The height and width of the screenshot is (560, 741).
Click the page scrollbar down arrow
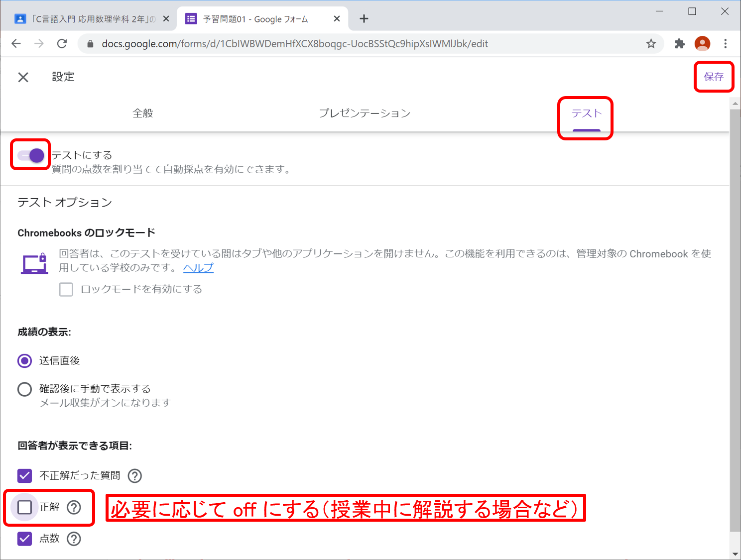[735, 554]
